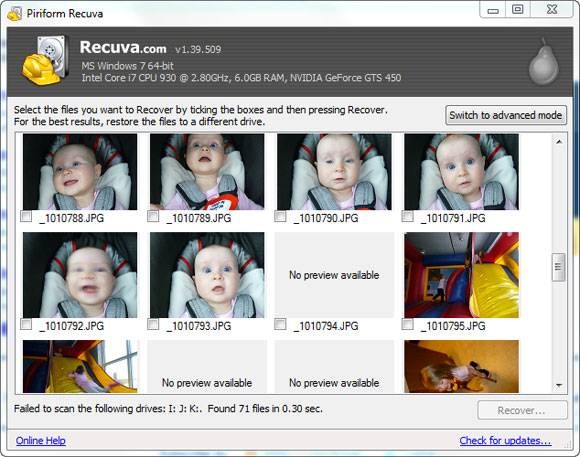Click the _1010788.JPG file name
This screenshot has height=457, width=580.
(x=71, y=218)
